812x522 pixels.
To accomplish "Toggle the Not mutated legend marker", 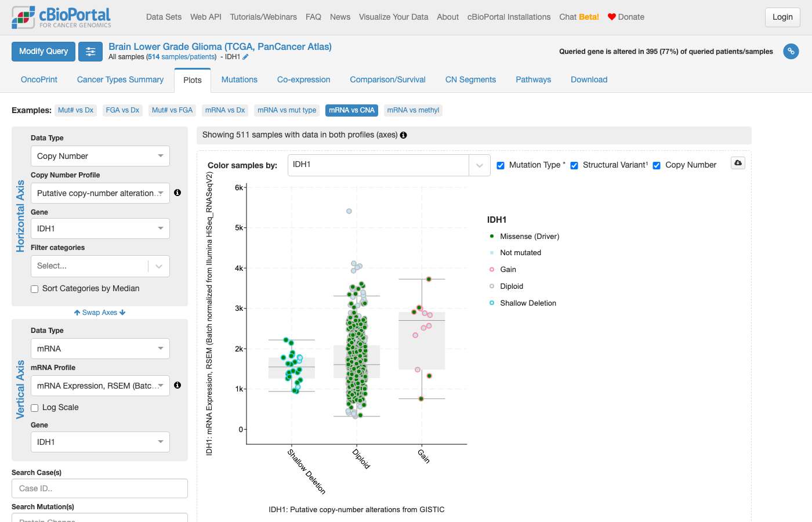I will tap(492, 253).
